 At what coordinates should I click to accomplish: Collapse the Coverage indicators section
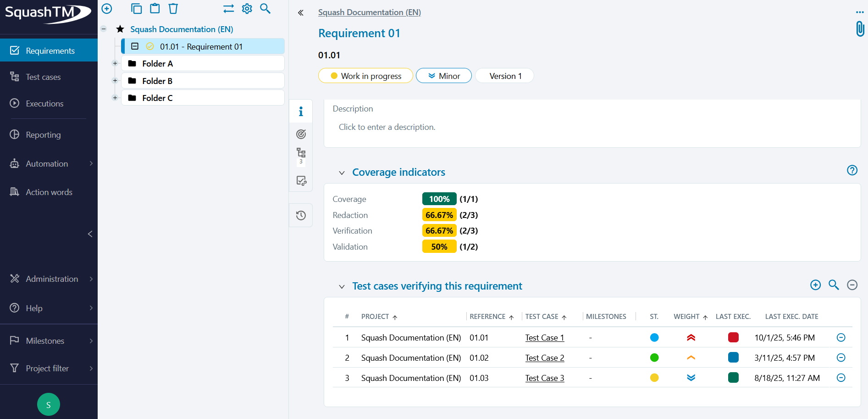click(x=342, y=173)
